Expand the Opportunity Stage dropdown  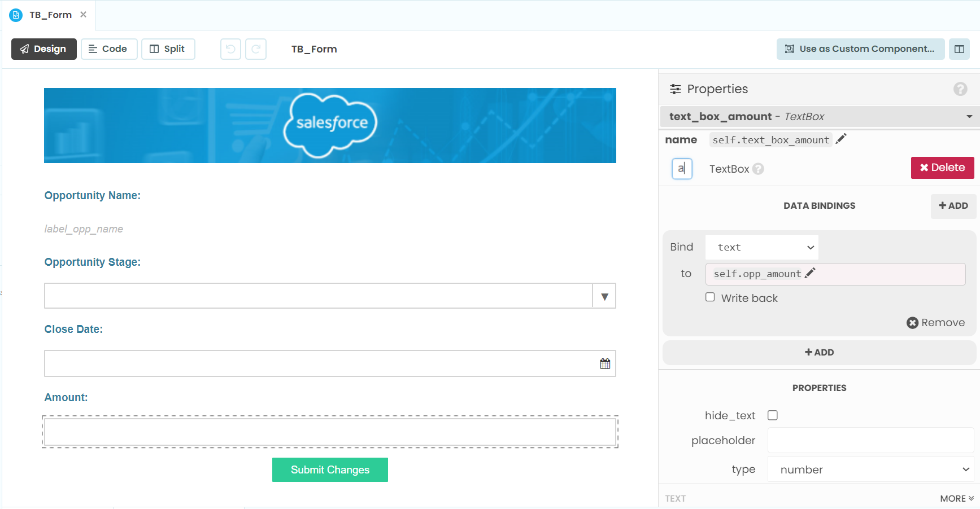(x=604, y=296)
